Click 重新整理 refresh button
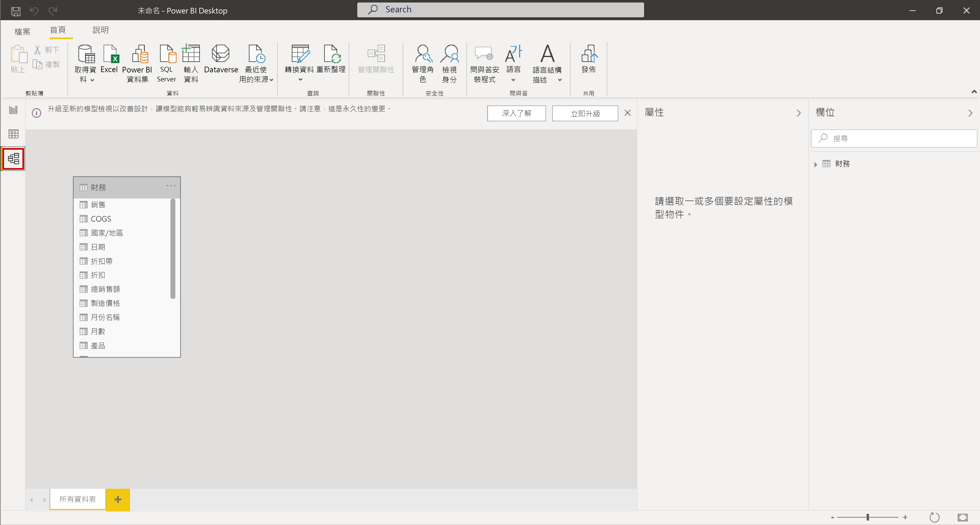 [331, 59]
